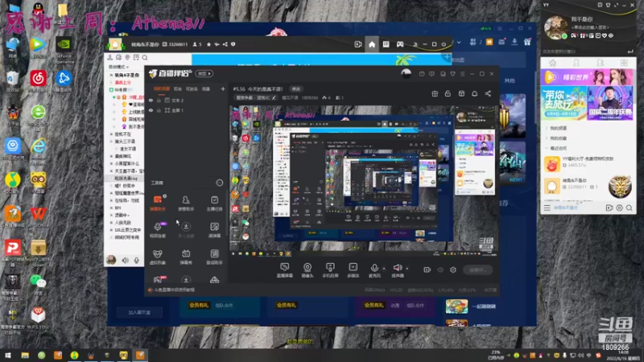Start recording with the camcorder icon

click(427, 269)
